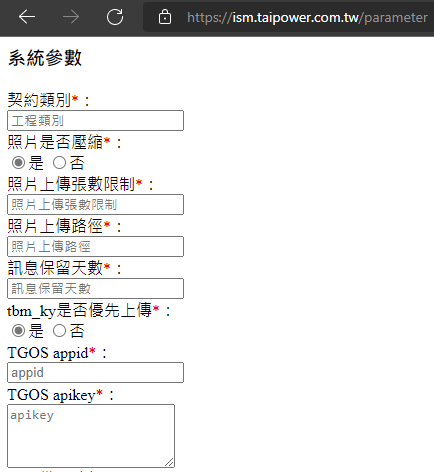Click the 契約類別 label text
This screenshot has height=472, width=434.
coord(39,100)
